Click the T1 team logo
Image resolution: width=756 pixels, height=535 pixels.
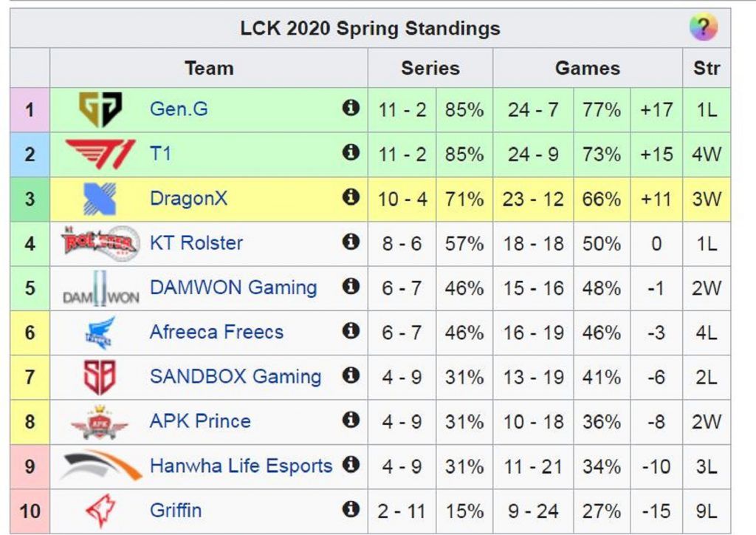click(x=100, y=154)
